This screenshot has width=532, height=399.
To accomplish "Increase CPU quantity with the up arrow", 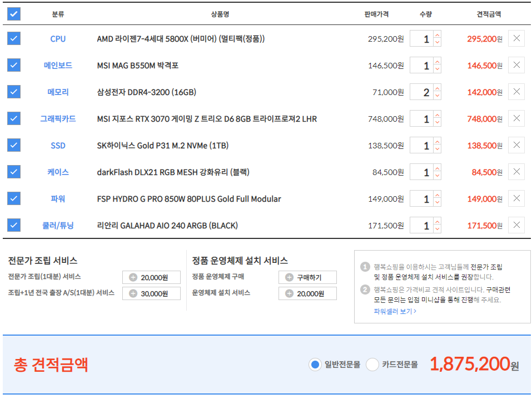I will [437, 35].
